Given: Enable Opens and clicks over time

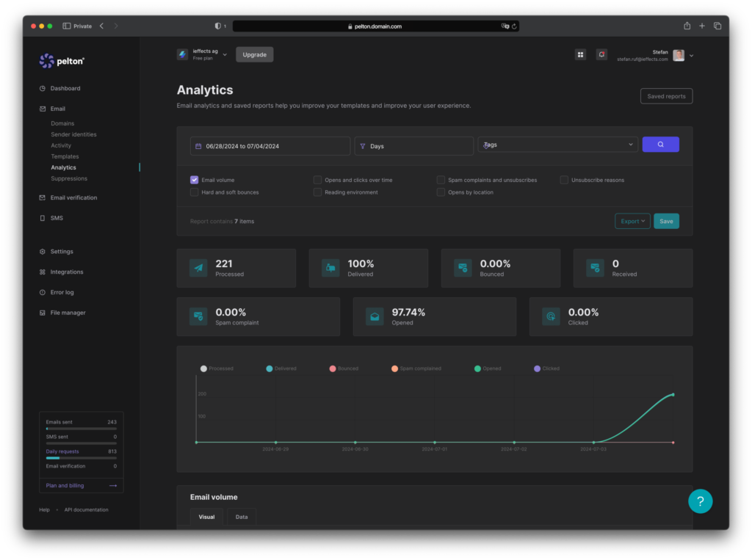Looking at the screenshot, I should (318, 180).
